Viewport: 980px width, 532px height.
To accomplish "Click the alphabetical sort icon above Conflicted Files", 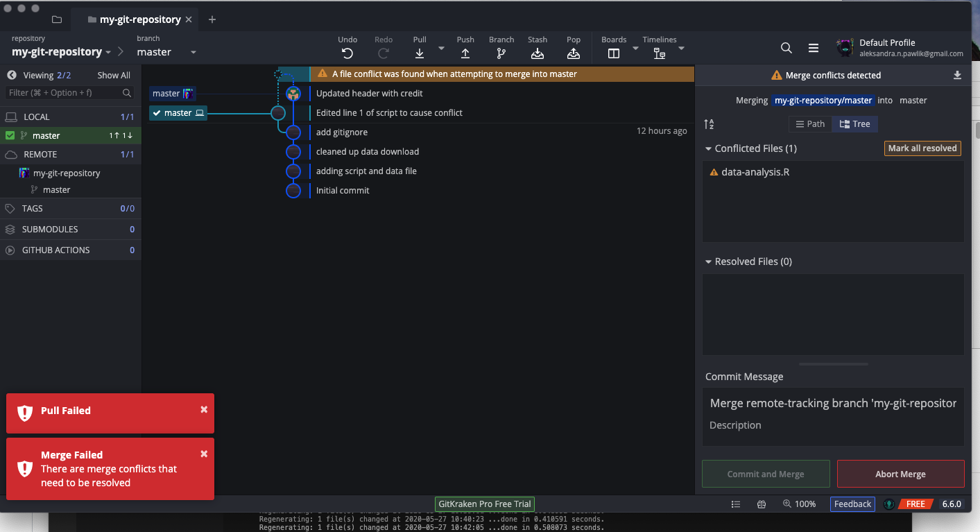I will click(x=709, y=124).
